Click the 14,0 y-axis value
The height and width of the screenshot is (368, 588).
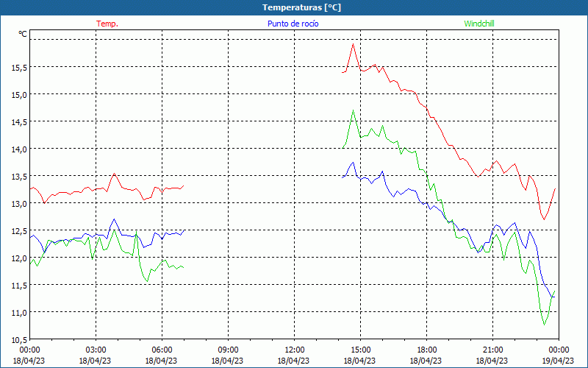pos(19,149)
